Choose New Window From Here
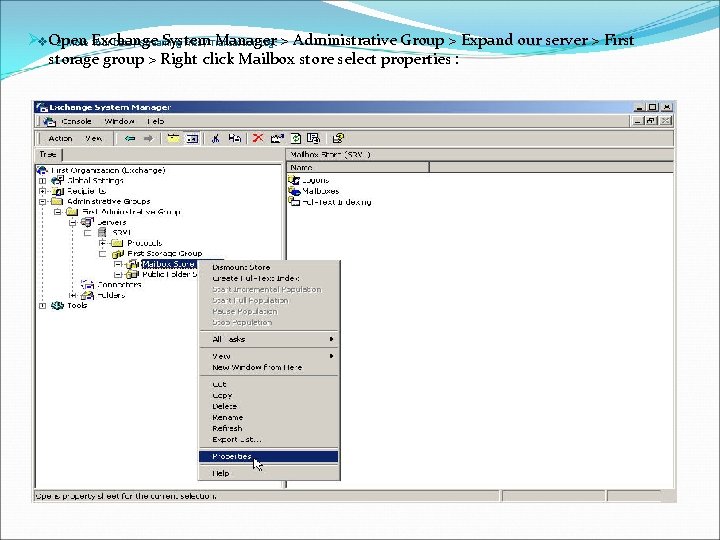The width and height of the screenshot is (720, 540). (x=269, y=367)
